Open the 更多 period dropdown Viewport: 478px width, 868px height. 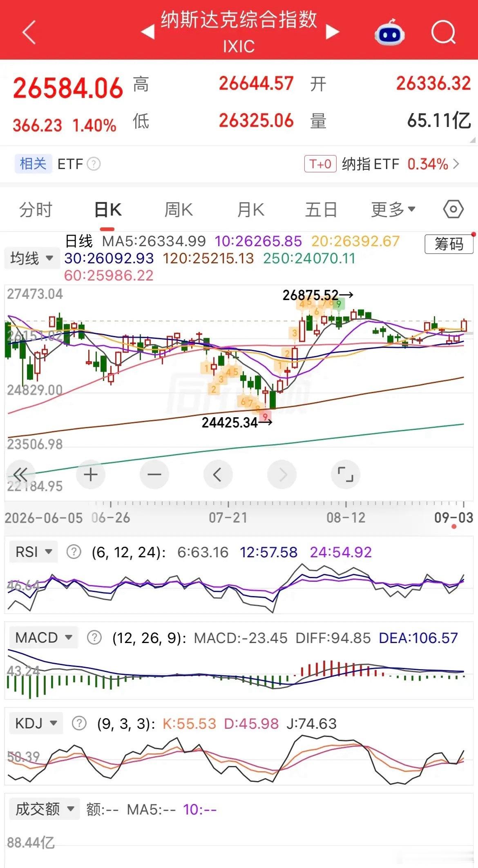(x=393, y=209)
